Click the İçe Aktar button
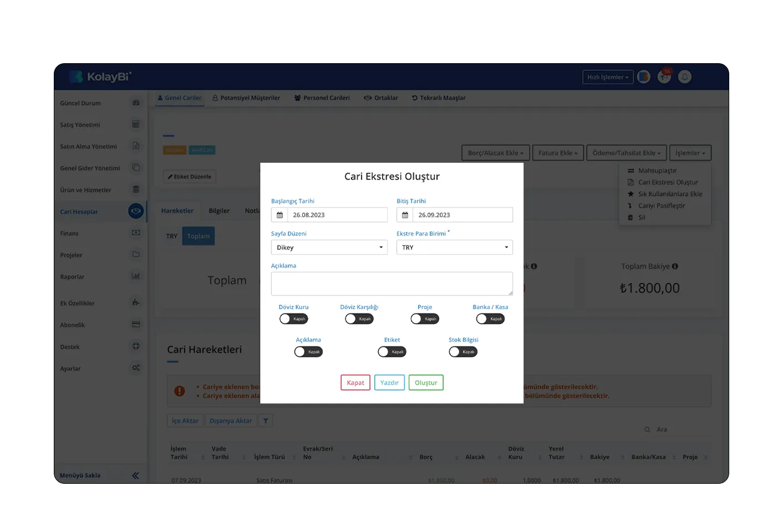The width and height of the screenshot is (783, 532). pyautogui.click(x=185, y=421)
